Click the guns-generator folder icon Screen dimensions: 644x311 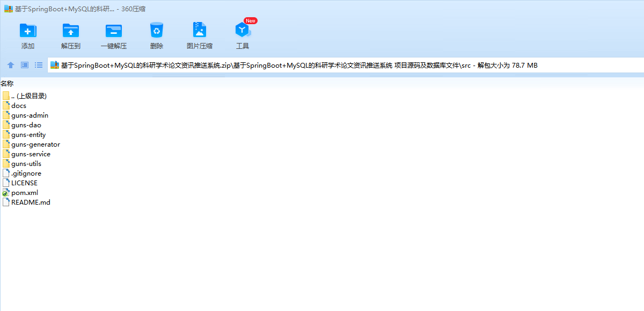[6, 144]
